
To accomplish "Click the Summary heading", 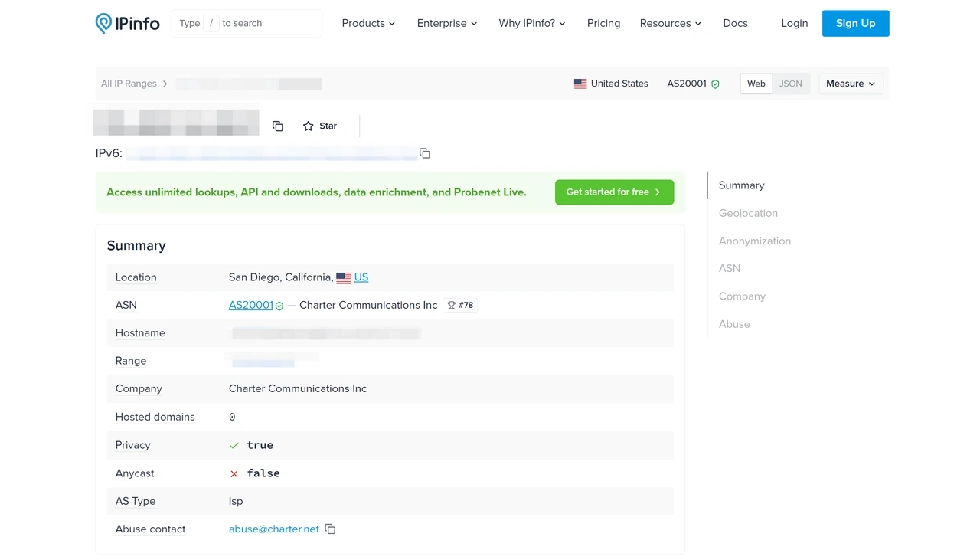I will click(136, 245).
